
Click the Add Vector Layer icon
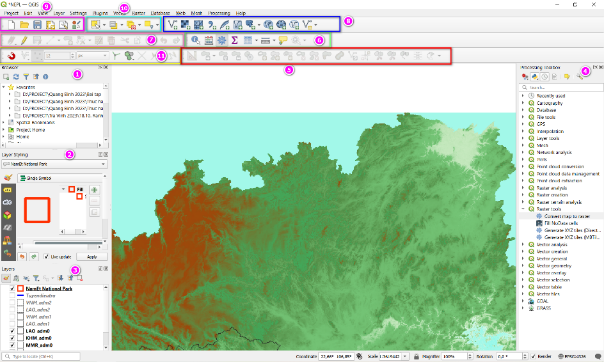click(x=173, y=25)
